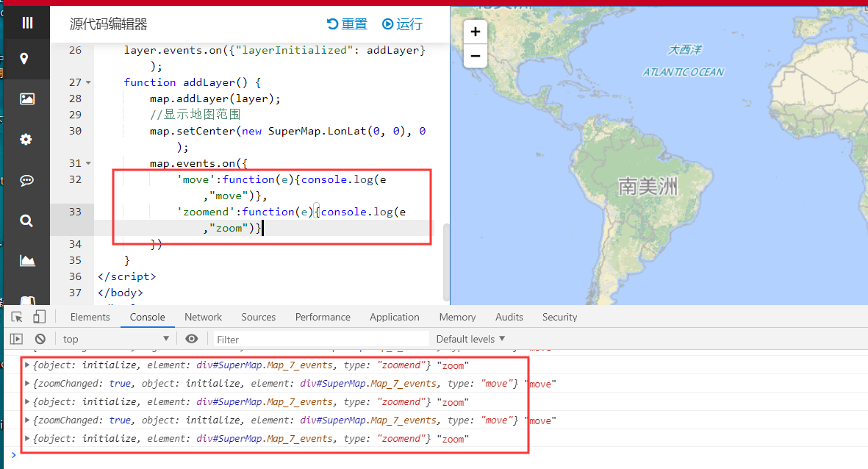Open the top execution context dropdown
868x469 pixels.
pyautogui.click(x=115, y=339)
